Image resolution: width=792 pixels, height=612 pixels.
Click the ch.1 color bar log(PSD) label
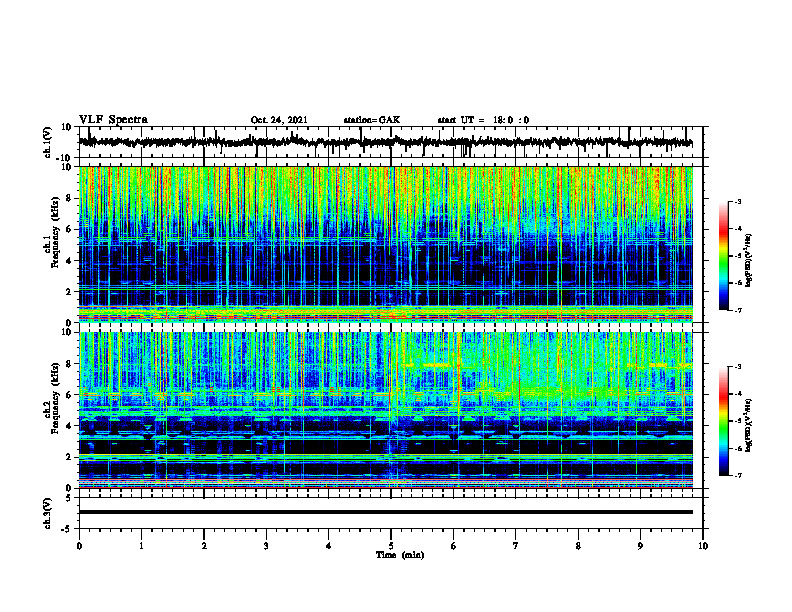749,260
